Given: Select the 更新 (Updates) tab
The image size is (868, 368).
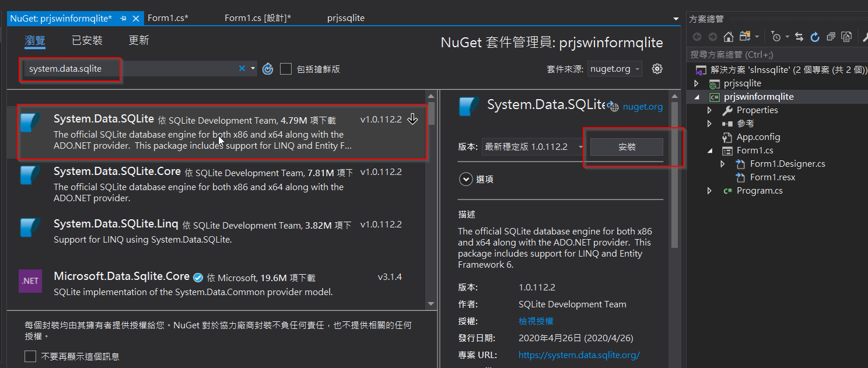Looking at the screenshot, I should [139, 40].
